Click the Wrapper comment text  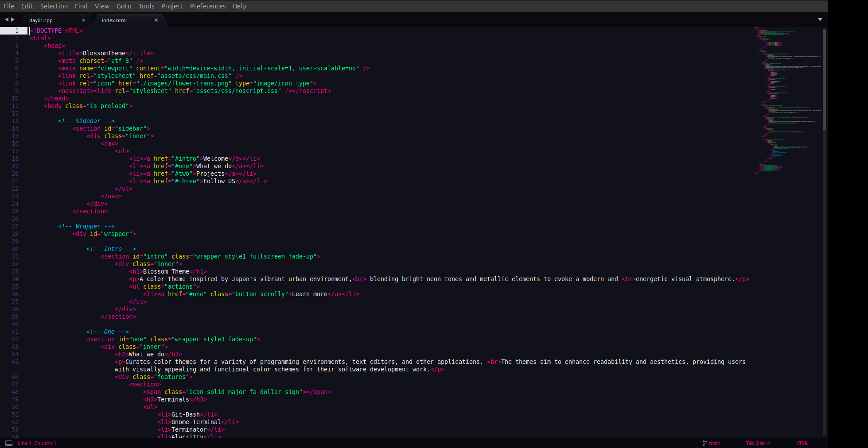[86, 226]
